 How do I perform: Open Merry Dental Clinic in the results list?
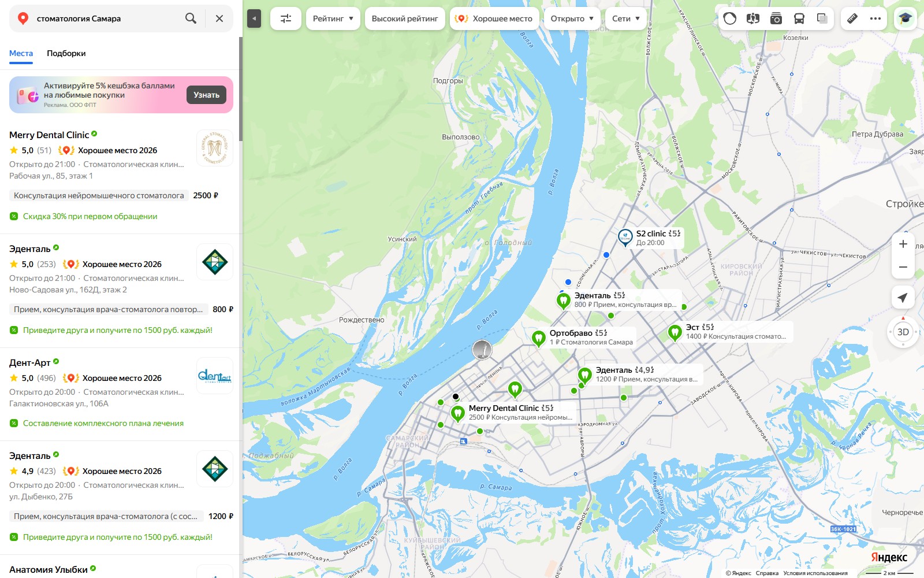click(x=49, y=135)
